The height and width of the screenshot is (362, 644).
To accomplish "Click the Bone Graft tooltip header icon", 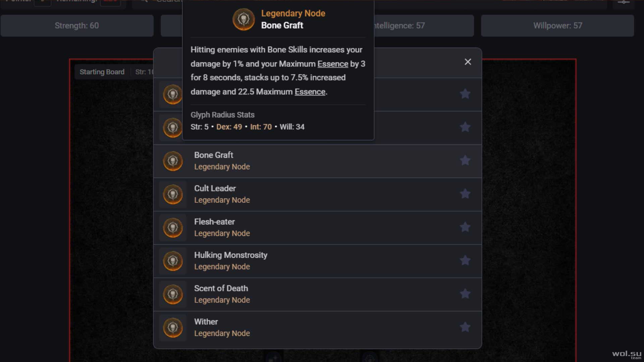I will click(x=244, y=19).
